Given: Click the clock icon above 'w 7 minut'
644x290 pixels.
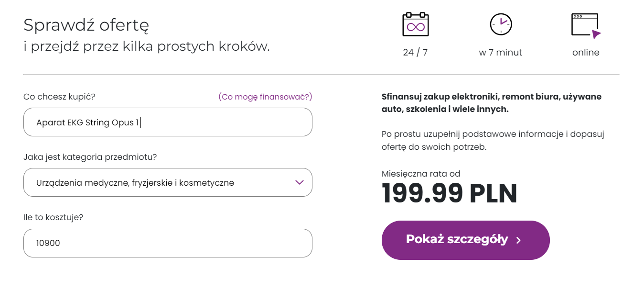Looking at the screenshot, I should pos(501,24).
